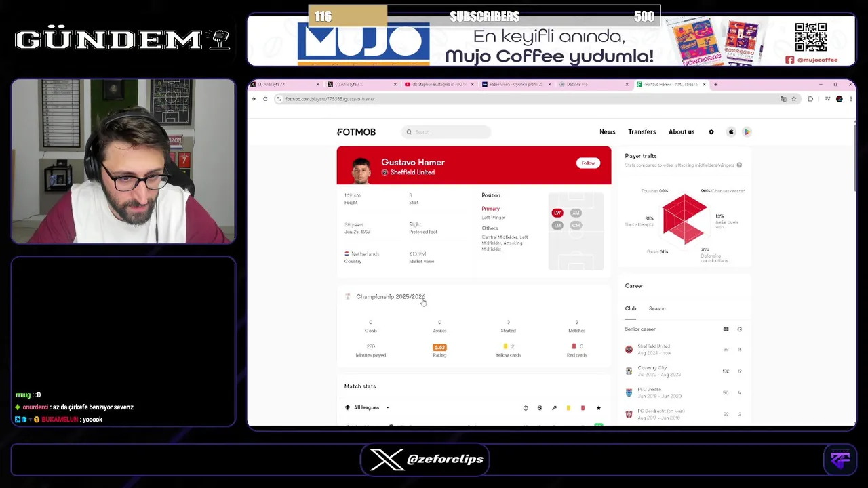868x488 pixels.
Task: Click the red card icon in season stats
Action: click(574, 347)
